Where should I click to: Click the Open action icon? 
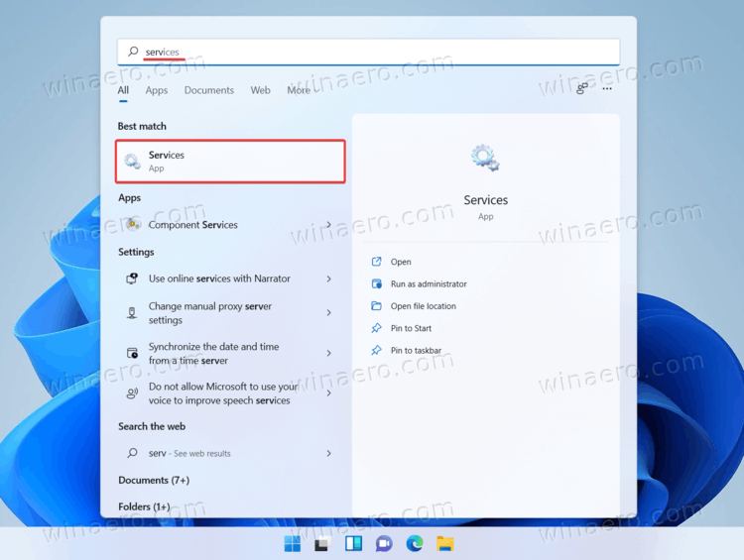376,262
